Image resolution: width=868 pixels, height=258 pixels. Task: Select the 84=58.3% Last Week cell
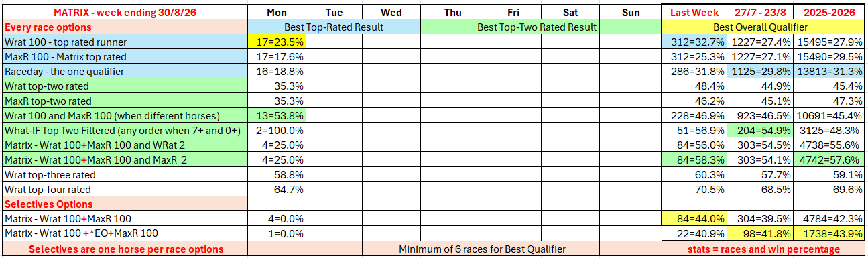click(694, 160)
